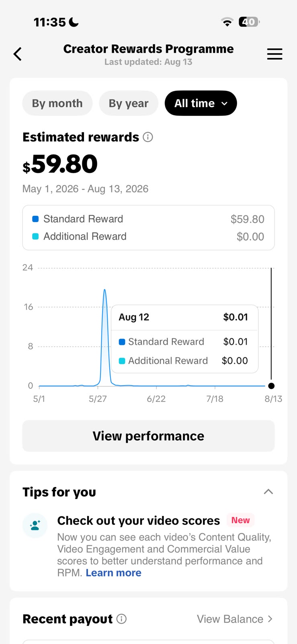Open the Learn more link
Image resolution: width=297 pixels, height=644 pixels.
pyautogui.click(x=114, y=573)
